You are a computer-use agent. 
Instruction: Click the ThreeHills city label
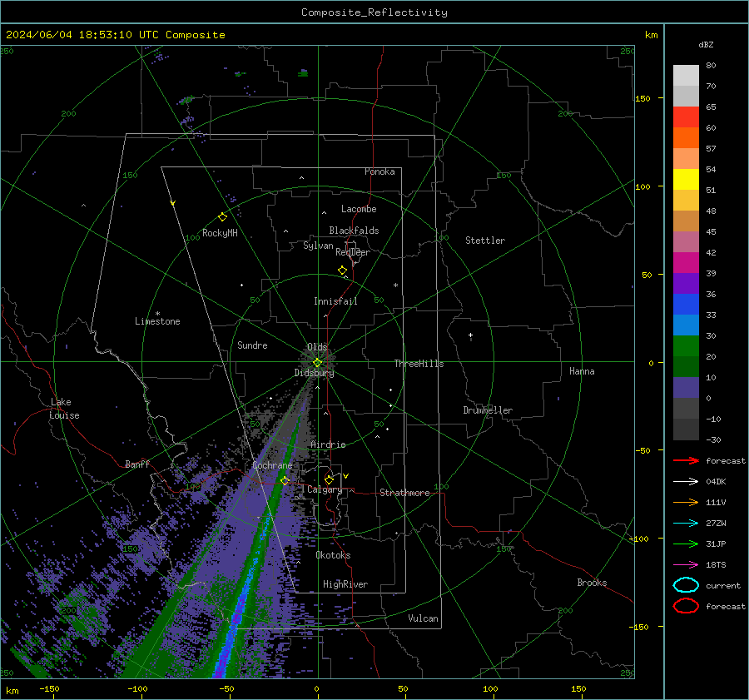click(419, 364)
